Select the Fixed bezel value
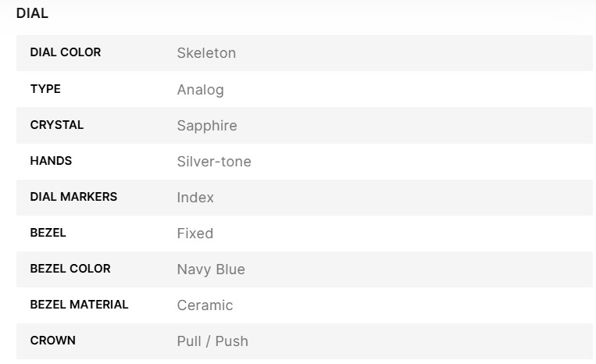 tap(195, 234)
